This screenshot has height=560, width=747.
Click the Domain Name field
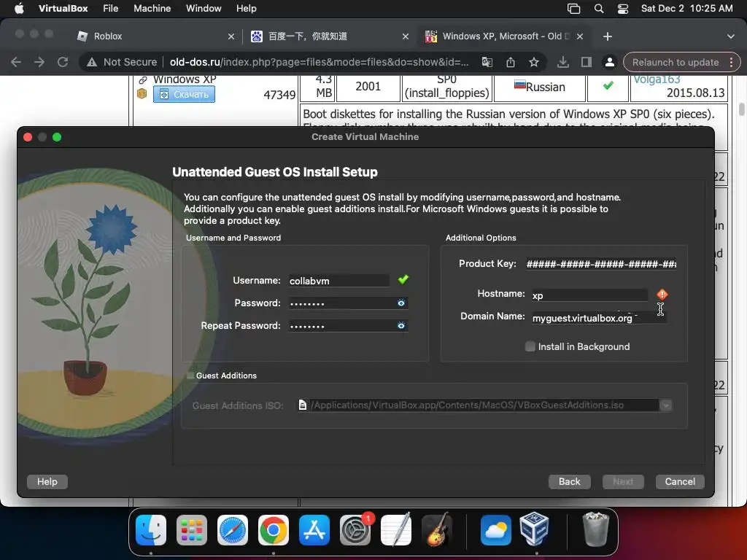[x=599, y=318]
